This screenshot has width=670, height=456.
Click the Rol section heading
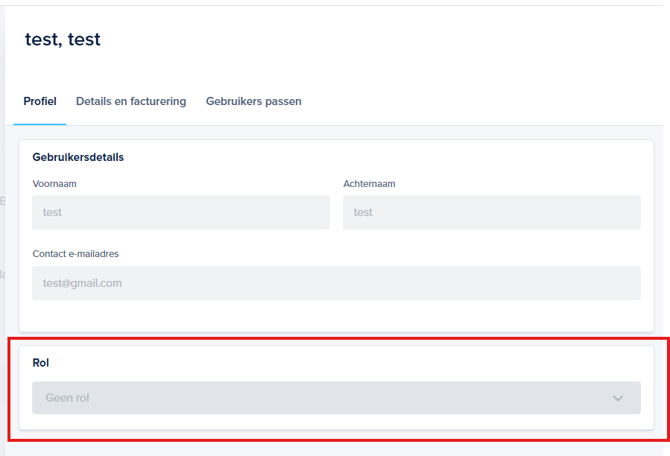coord(40,363)
